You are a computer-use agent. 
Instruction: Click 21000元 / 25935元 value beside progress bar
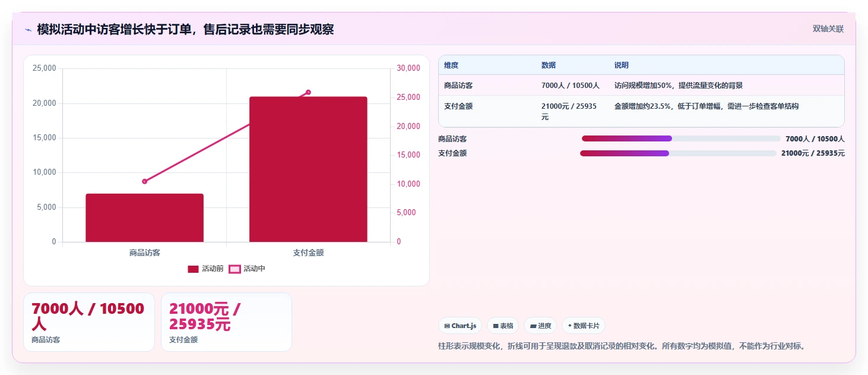coord(813,153)
